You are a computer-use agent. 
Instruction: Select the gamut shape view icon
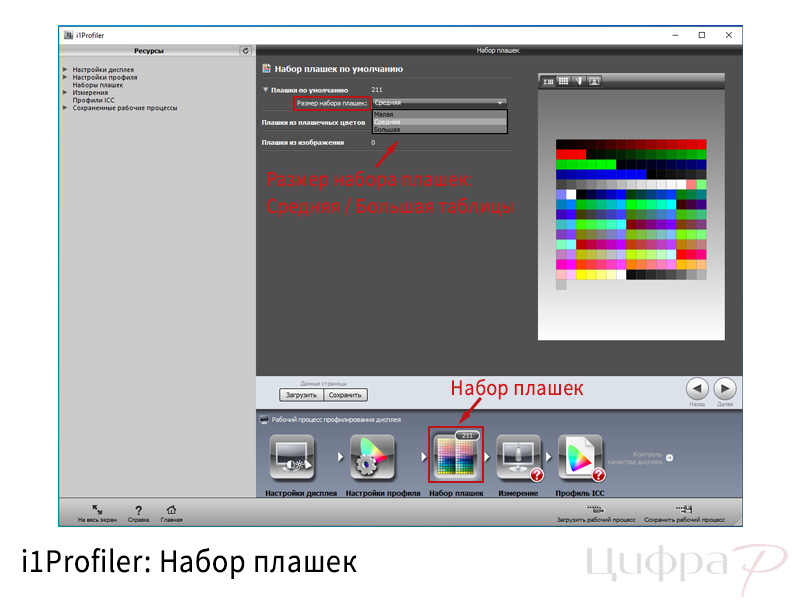(x=579, y=81)
